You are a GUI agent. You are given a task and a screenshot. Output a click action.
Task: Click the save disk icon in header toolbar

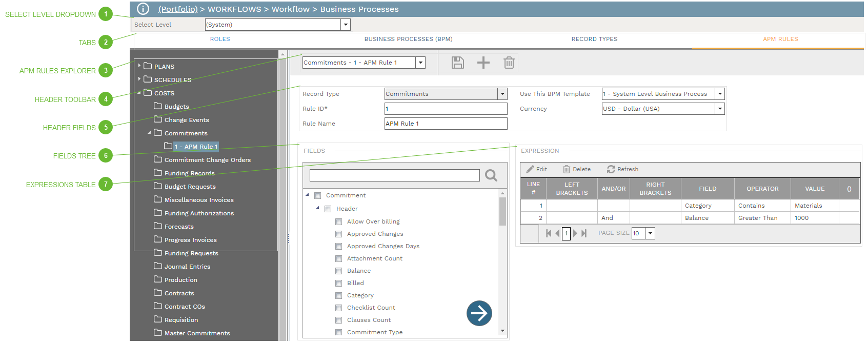[457, 63]
